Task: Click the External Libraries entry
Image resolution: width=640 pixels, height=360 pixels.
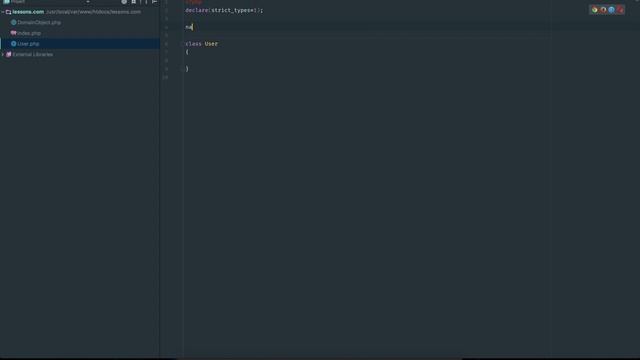Action: (x=32, y=54)
